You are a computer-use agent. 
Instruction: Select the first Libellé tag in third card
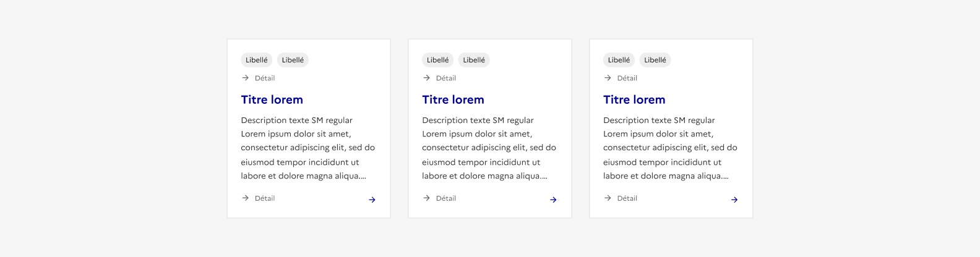coord(619,60)
